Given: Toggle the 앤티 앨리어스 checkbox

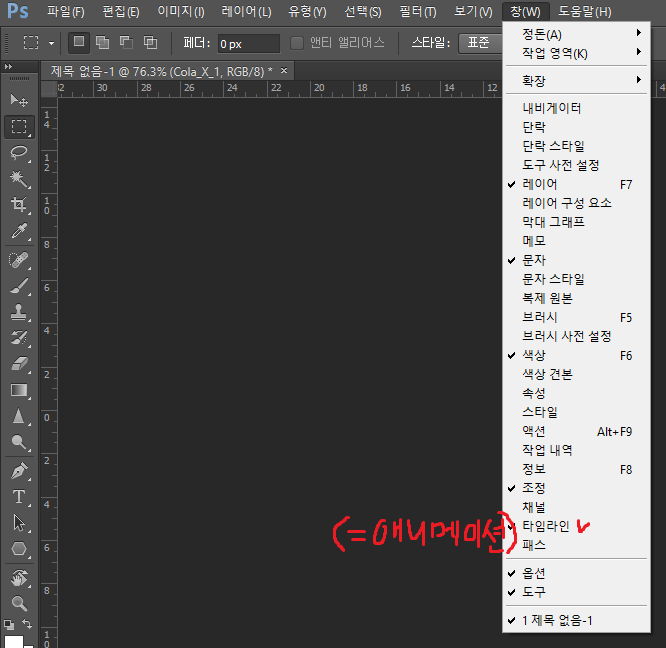Looking at the screenshot, I should [297, 43].
